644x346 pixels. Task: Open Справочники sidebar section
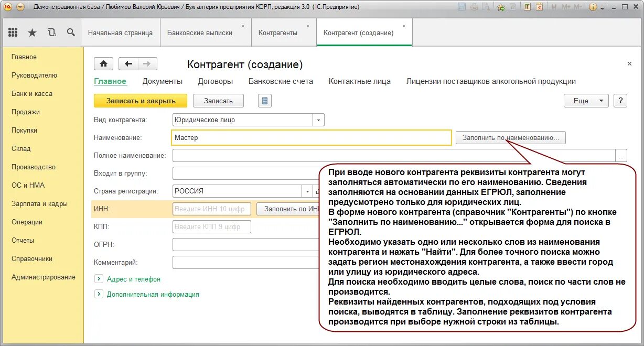click(x=32, y=258)
